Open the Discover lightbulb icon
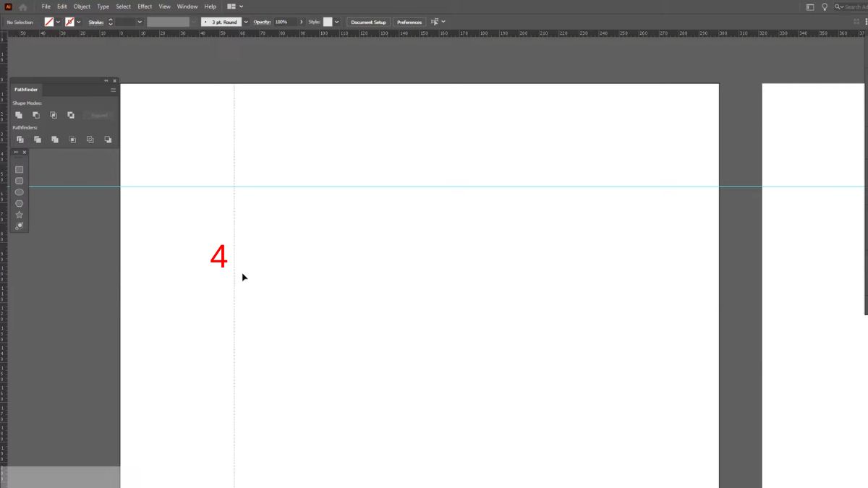Screen dimensions: 868x488 (x=825, y=7)
